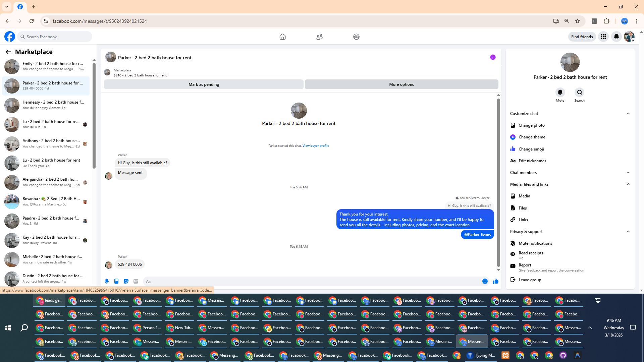Toggle the purple conversation info icon
This screenshot has width=644, height=362.
click(493, 57)
